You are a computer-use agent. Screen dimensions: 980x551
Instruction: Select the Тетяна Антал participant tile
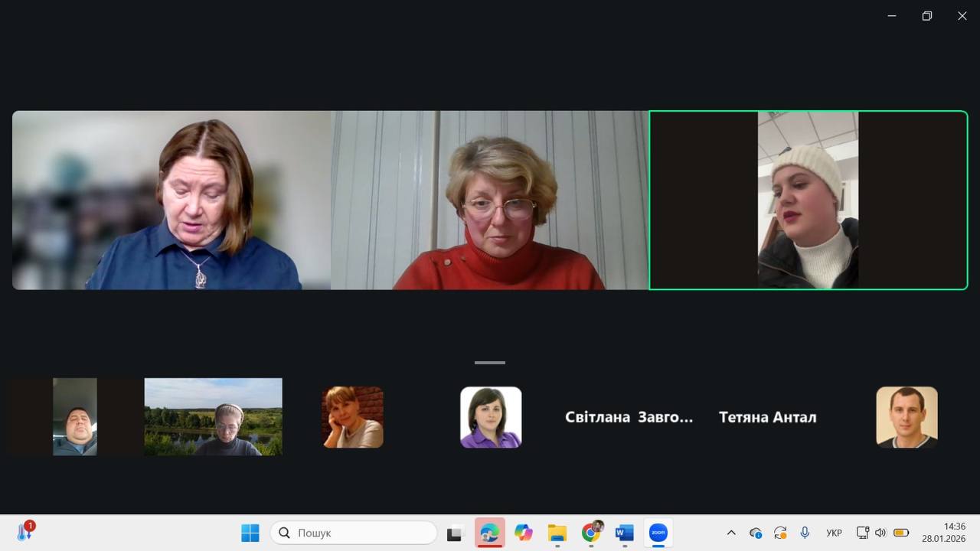767,417
